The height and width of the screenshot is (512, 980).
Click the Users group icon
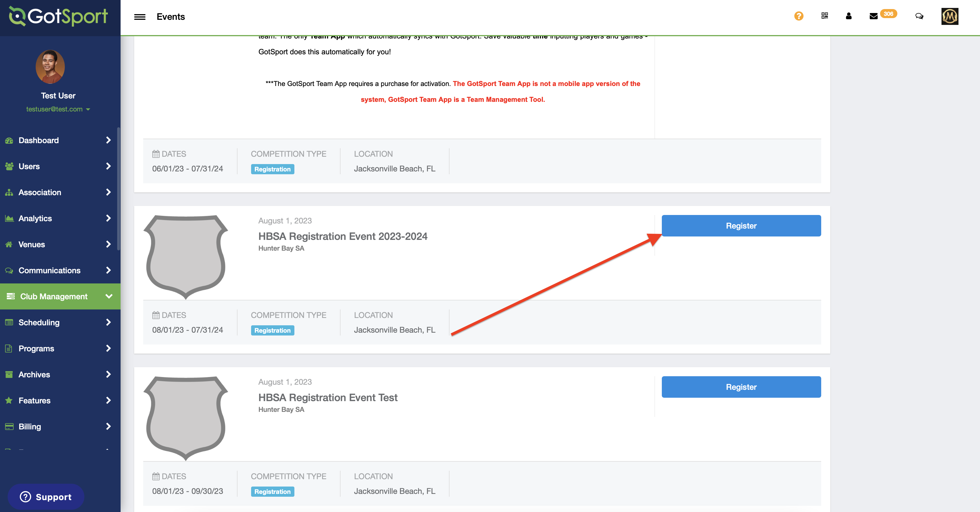pos(9,166)
